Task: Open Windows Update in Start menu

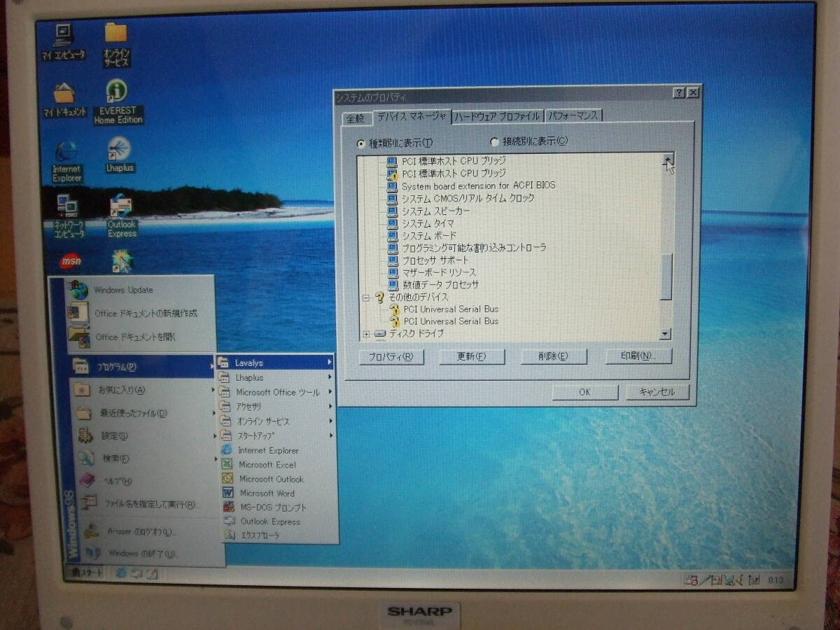Action: pos(123,290)
